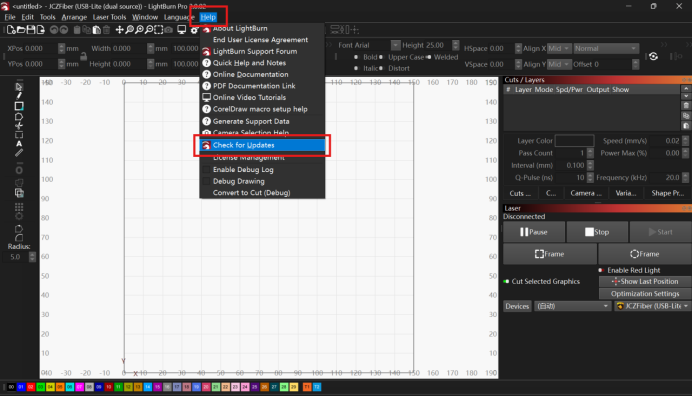Check the Enable Debug Log option

[206, 170]
